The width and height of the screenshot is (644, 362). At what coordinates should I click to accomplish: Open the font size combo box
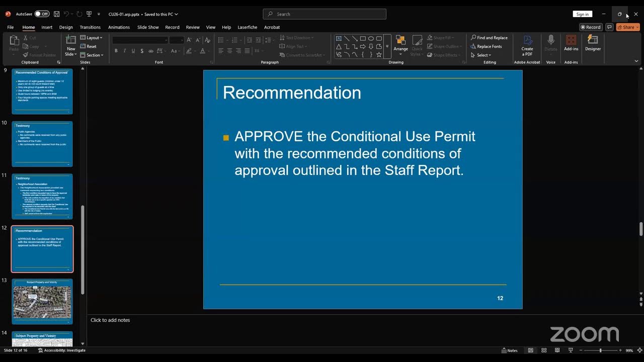177,40
